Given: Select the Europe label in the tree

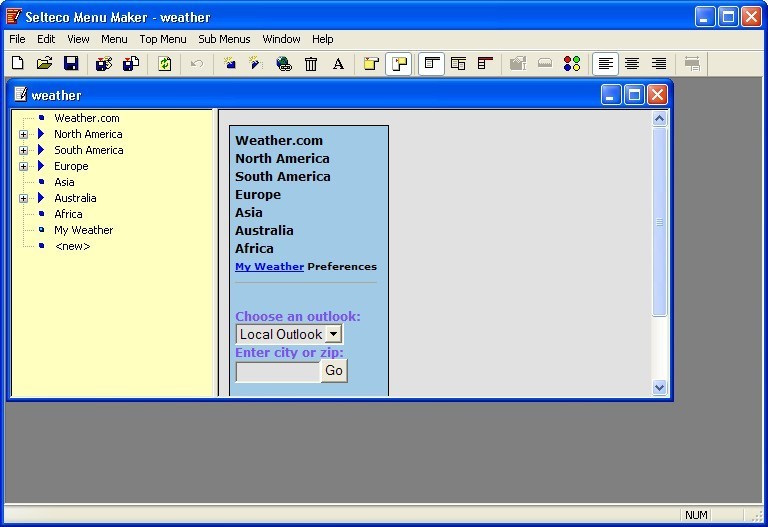Looking at the screenshot, I should (x=71, y=166).
